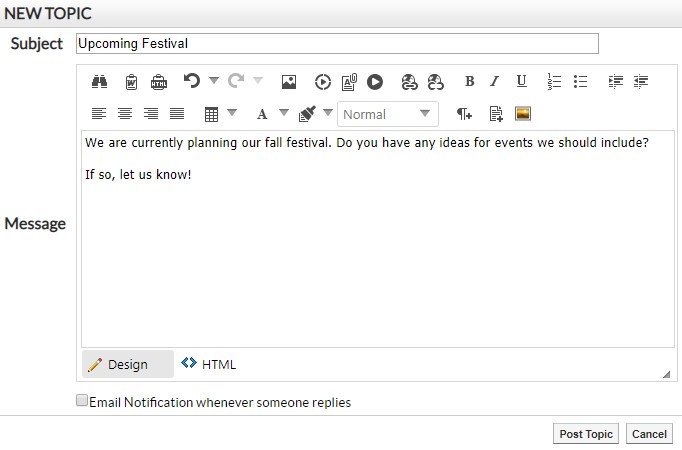The height and width of the screenshot is (450, 682).
Task: Click the Find binoculars icon
Action: coord(100,82)
